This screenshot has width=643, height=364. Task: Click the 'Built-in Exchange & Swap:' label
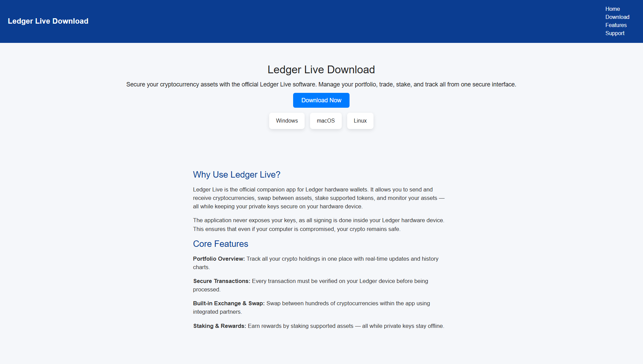coord(229,303)
